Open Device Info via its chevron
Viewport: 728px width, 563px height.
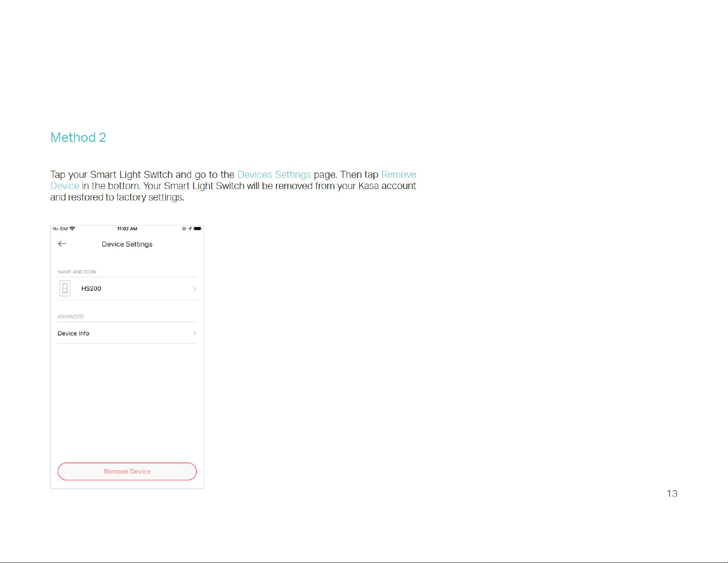tap(195, 333)
